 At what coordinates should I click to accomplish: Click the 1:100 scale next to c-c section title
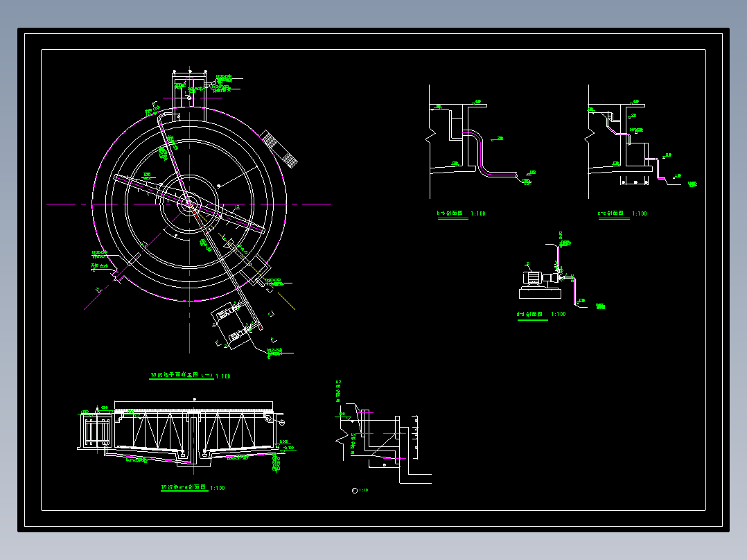pyautogui.click(x=640, y=213)
